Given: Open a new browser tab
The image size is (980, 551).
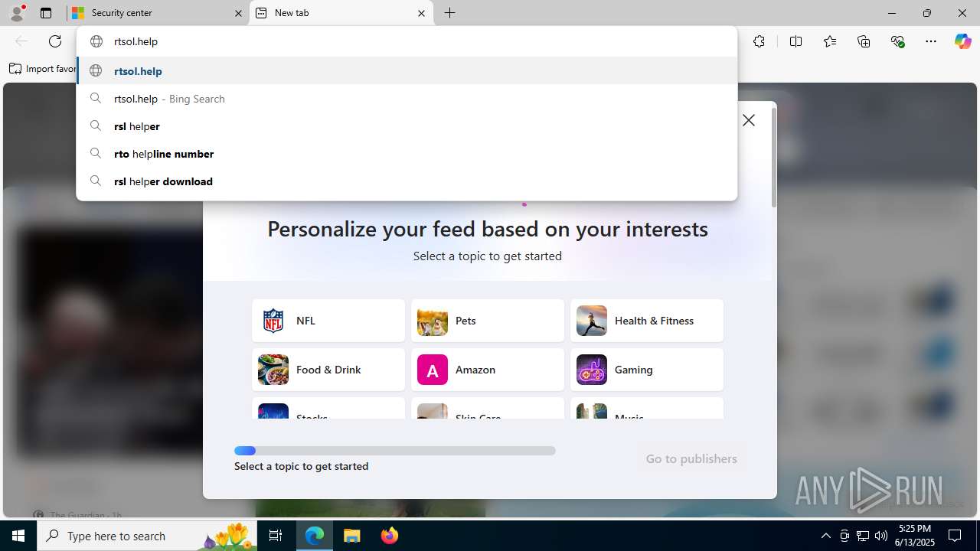Looking at the screenshot, I should pos(450,13).
